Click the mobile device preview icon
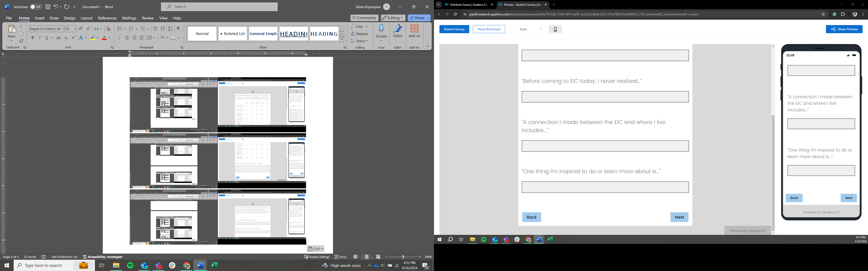Screen dimensions: 868x271 click(x=555, y=29)
